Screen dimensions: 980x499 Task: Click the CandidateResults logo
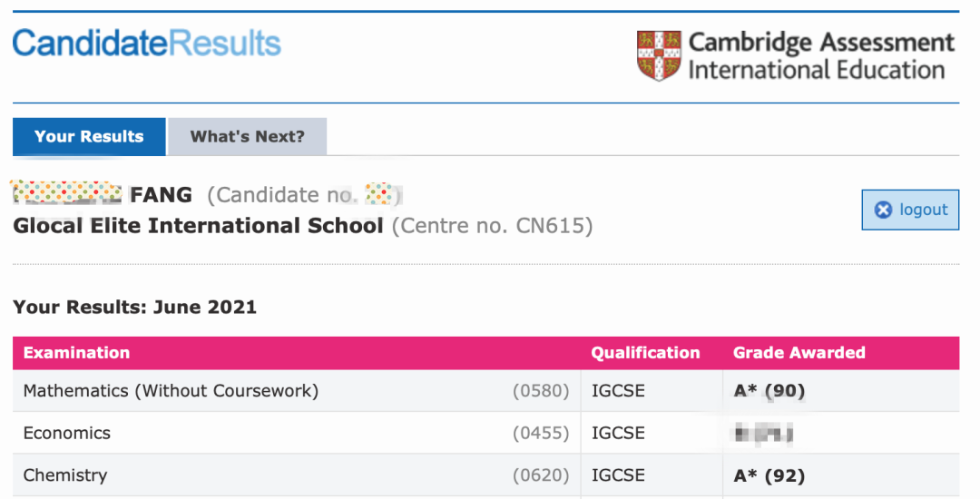[x=146, y=43]
